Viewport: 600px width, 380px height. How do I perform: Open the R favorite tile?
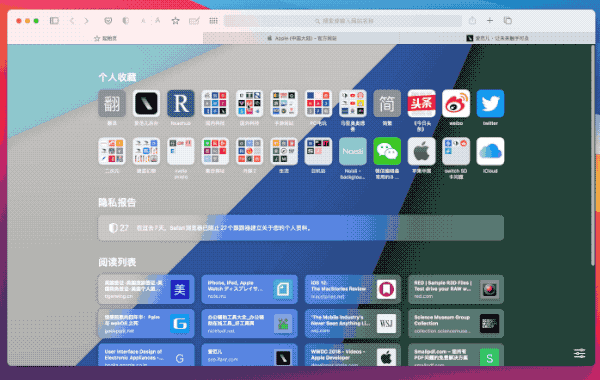coord(181,103)
